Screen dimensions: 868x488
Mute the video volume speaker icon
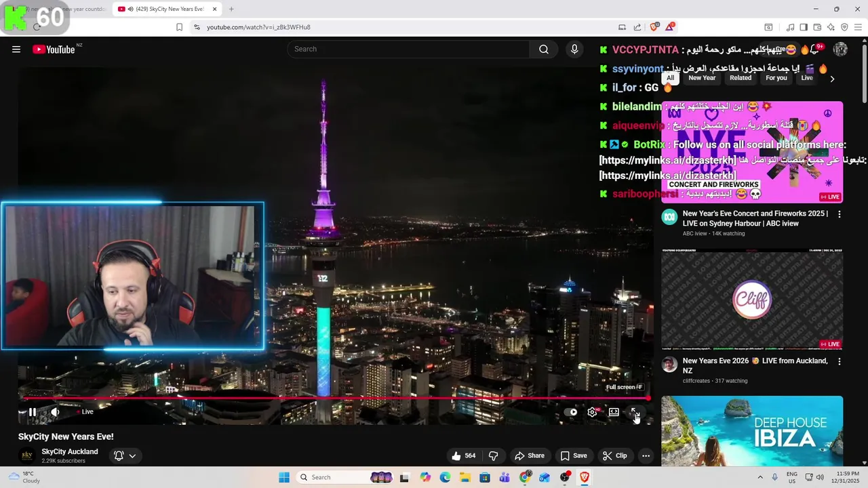[55, 411]
